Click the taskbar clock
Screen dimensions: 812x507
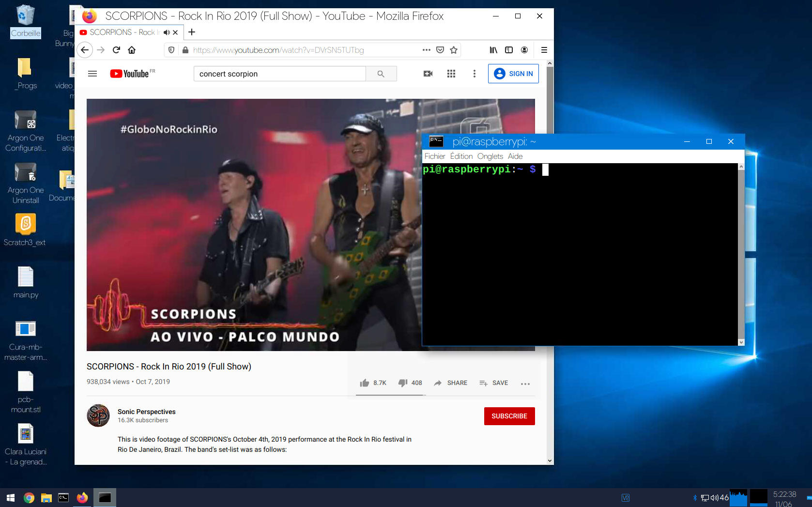point(784,499)
